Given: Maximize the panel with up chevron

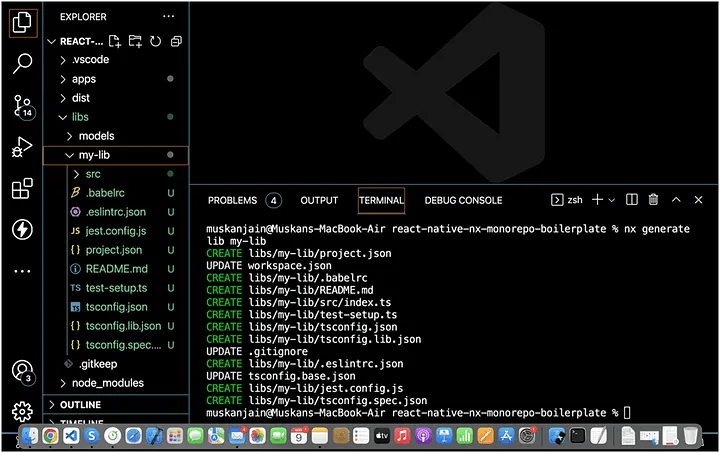Looking at the screenshot, I should [x=676, y=200].
